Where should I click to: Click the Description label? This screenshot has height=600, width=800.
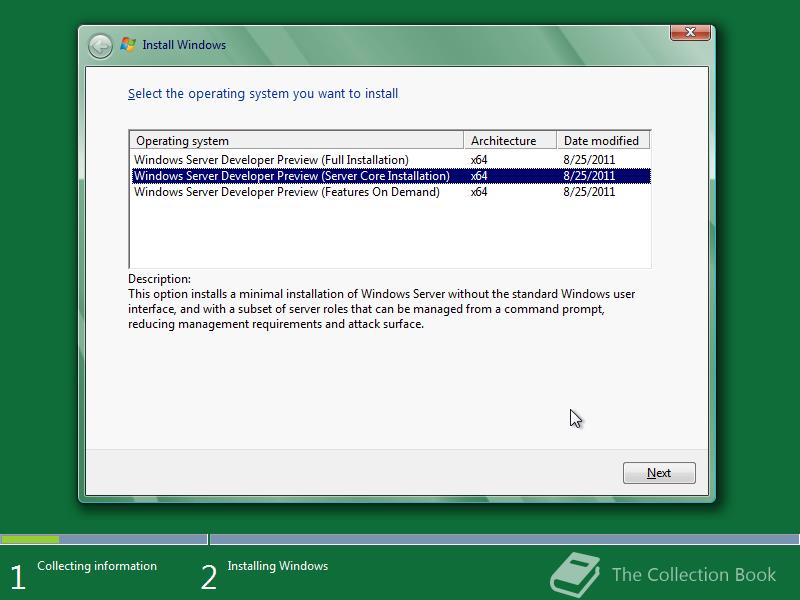tap(159, 279)
